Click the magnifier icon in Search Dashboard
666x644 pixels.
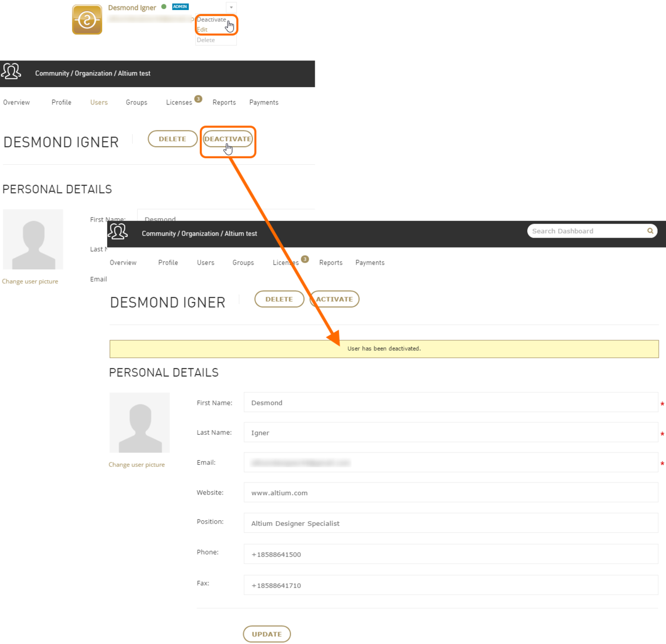(650, 231)
